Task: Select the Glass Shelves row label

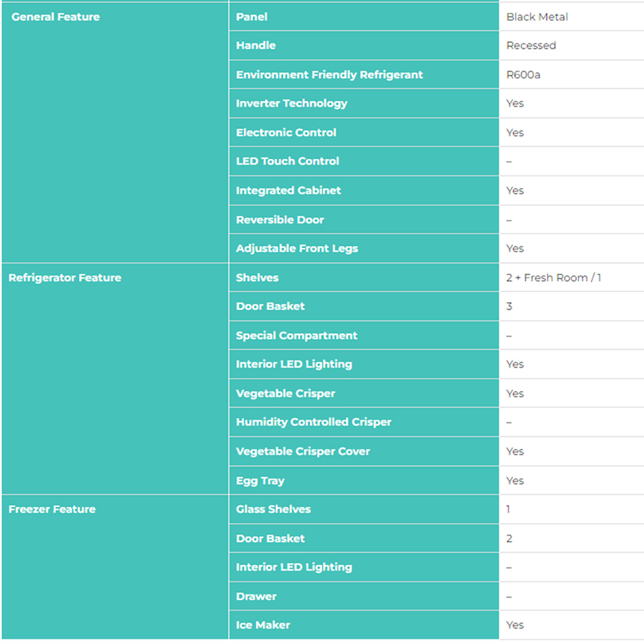Action: click(273, 509)
